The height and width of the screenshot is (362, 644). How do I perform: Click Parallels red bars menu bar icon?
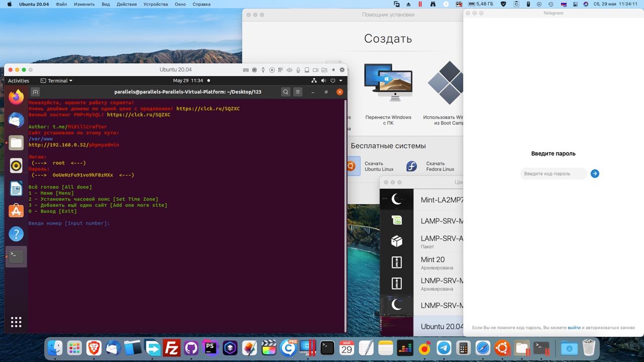point(420,4)
